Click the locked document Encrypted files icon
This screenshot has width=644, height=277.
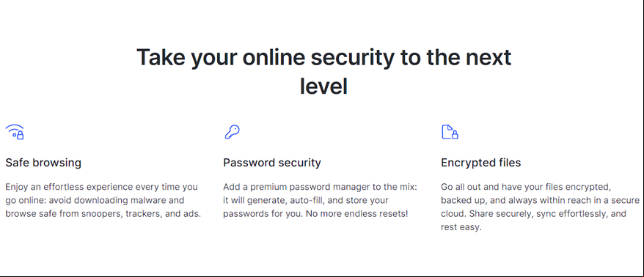[x=450, y=132]
